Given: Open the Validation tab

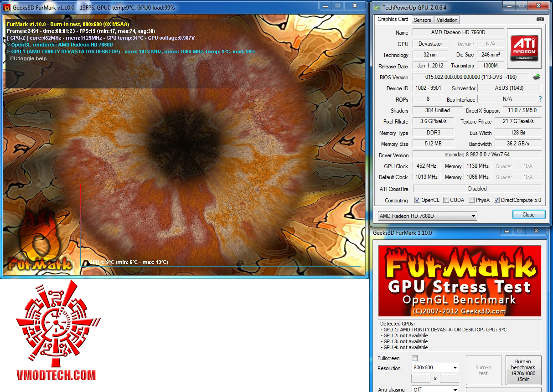Looking at the screenshot, I should pyautogui.click(x=447, y=20).
